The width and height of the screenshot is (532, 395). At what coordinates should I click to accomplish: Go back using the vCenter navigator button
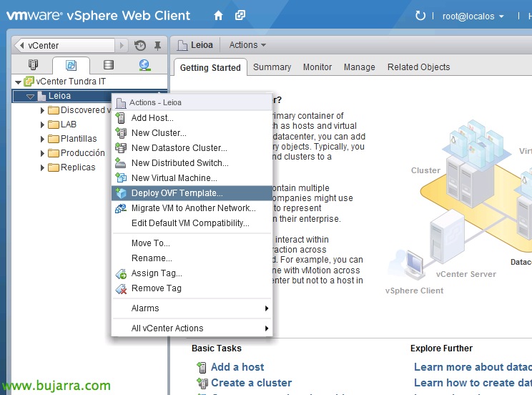(x=64, y=45)
